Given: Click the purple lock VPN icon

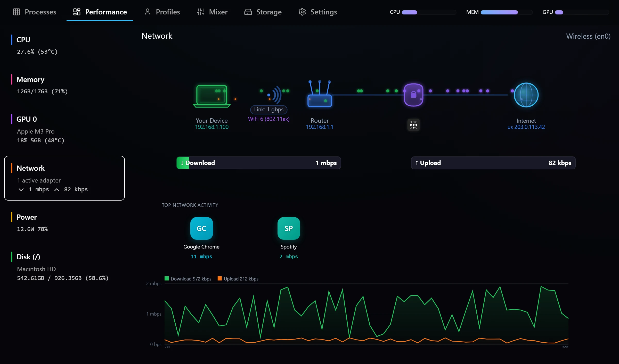Looking at the screenshot, I should [413, 95].
